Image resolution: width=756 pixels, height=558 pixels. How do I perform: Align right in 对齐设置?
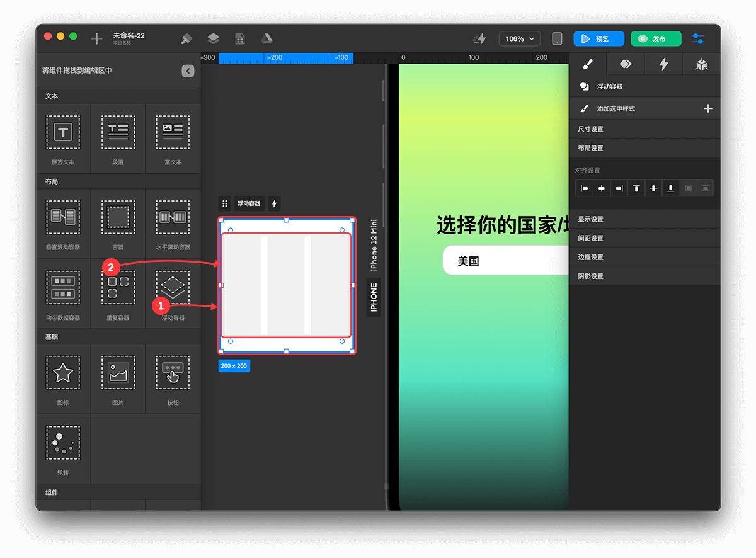click(619, 188)
